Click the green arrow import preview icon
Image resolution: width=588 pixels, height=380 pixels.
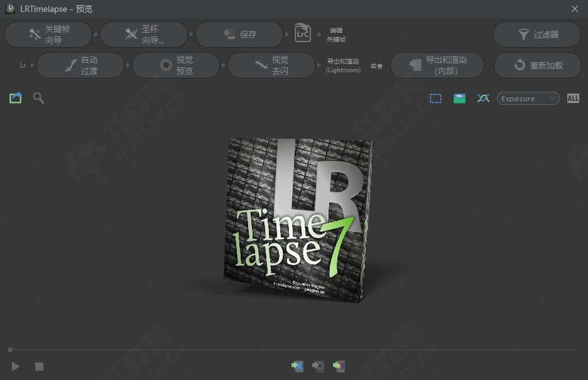pyautogui.click(x=297, y=366)
